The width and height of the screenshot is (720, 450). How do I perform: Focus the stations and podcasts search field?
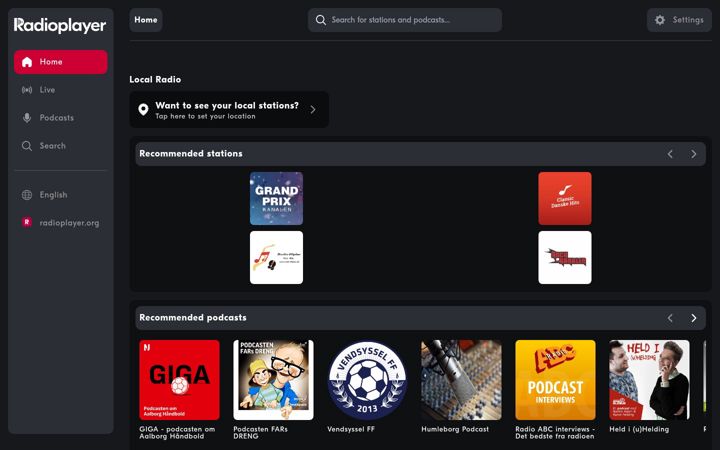pyautogui.click(x=405, y=20)
